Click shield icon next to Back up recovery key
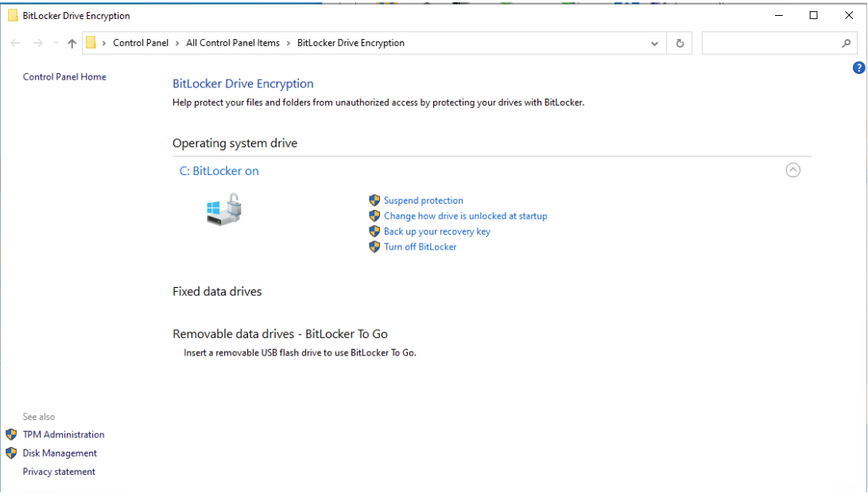This screenshot has width=868, height=501. coord(374,231)
